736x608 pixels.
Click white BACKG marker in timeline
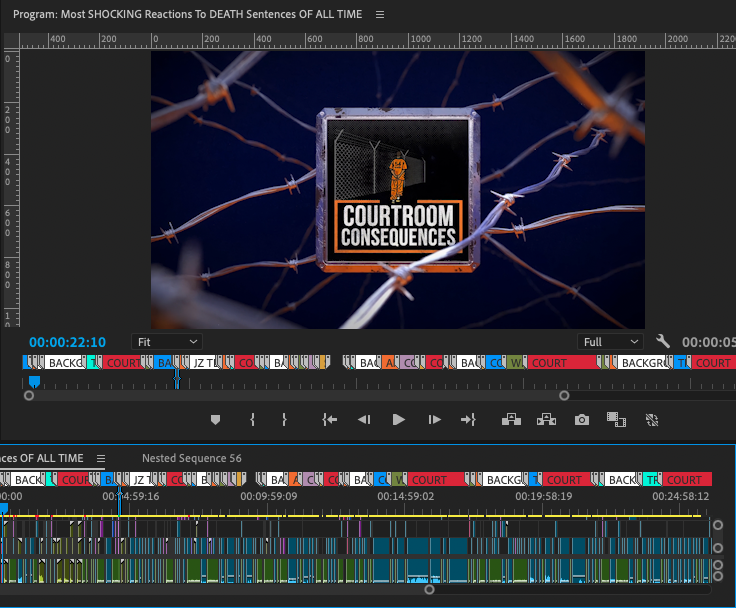click(504, 479)
